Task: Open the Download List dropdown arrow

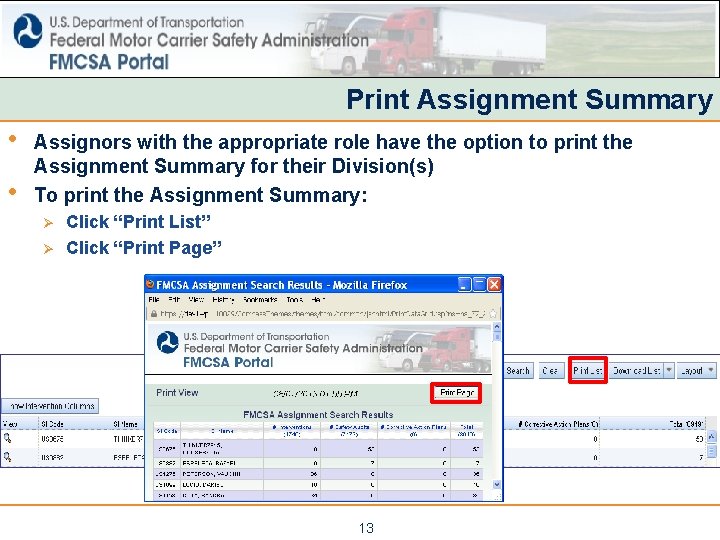Action: click(x=669, y=370)
